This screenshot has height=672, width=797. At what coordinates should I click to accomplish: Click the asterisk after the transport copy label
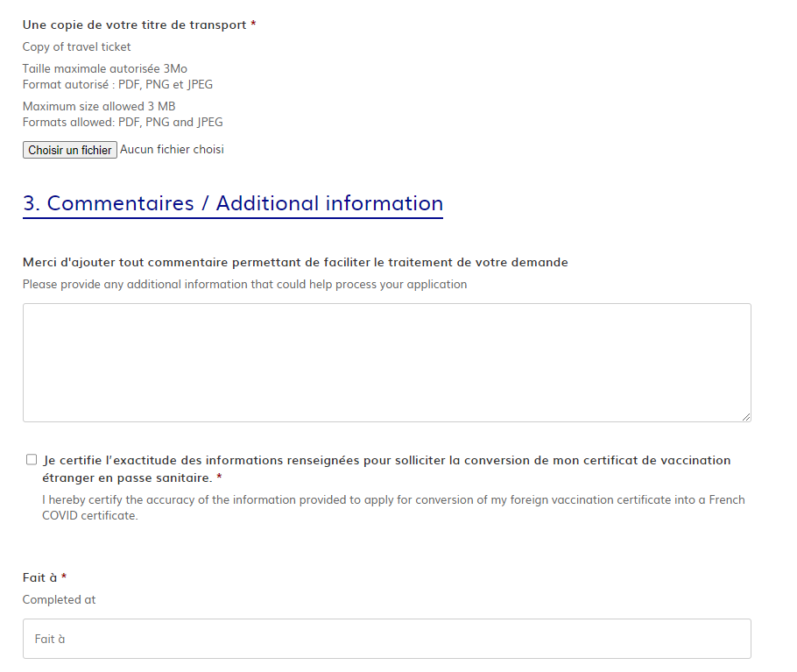point(253,24)
